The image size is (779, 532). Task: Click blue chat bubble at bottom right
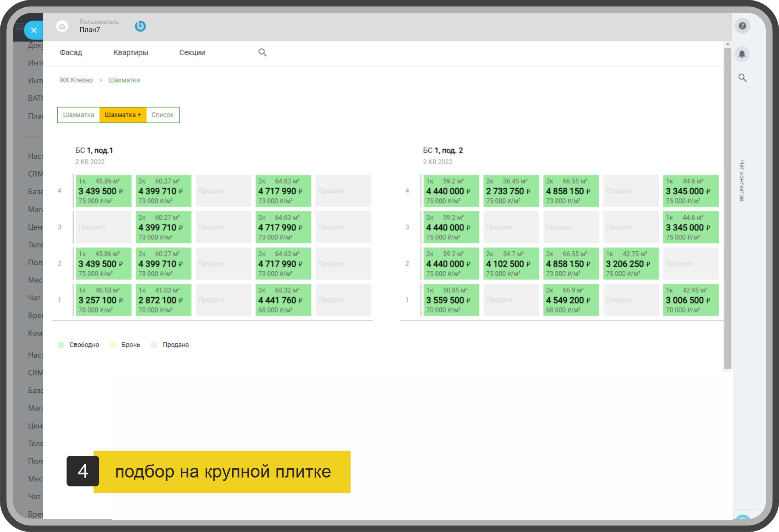tap(742, 518)
